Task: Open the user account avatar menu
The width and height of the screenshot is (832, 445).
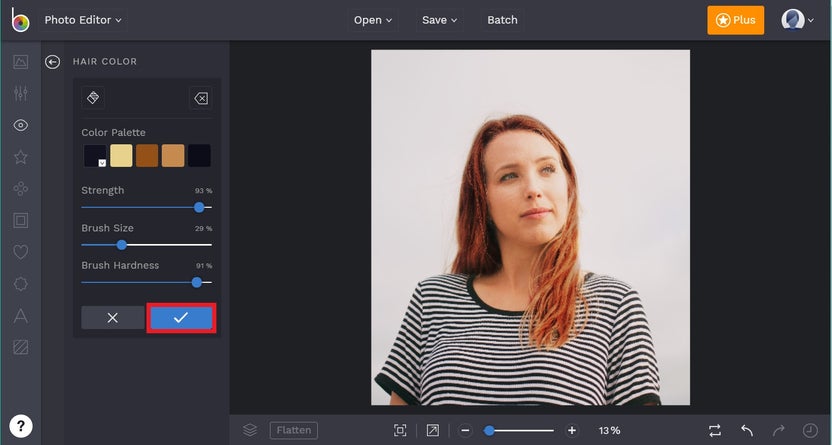Action: (797, 20)
